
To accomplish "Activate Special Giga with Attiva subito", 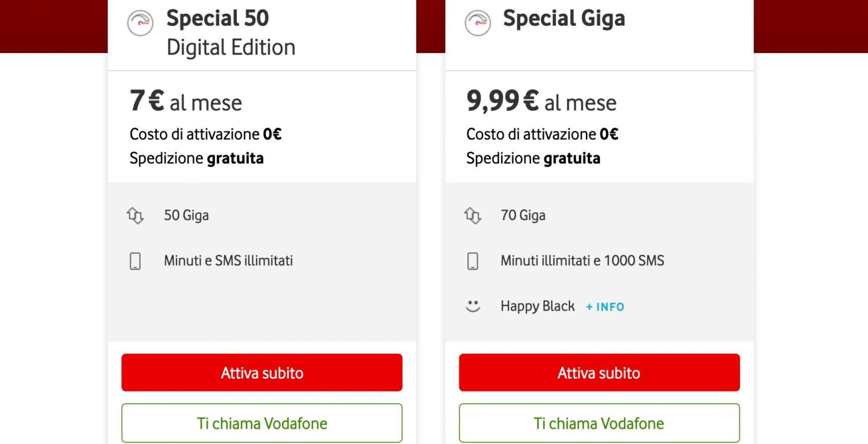I will click(x=599, y=372).
